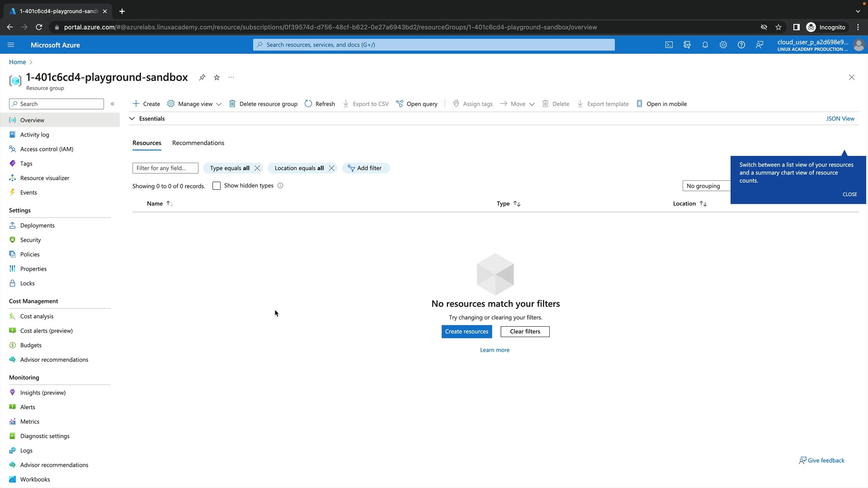The height and width of the screenshot is (488, 868).
Task: Open the JSON View link
Action: point(840,118)
